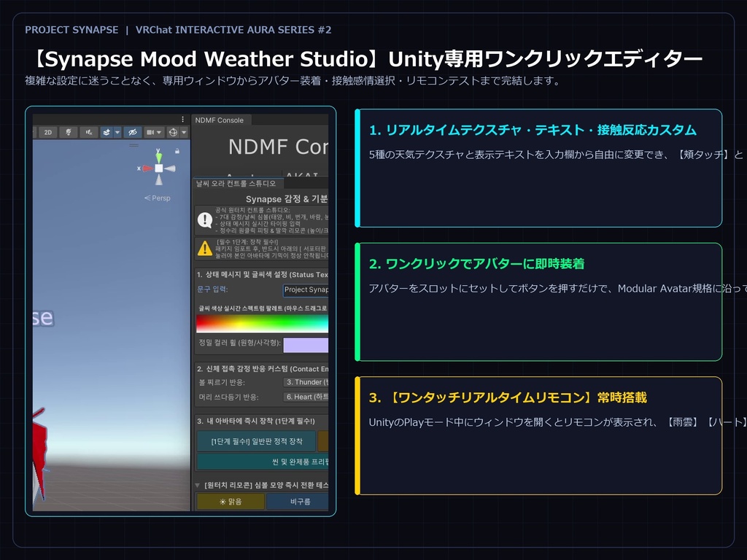747x560 pixels.
Task: Pick a color on rainbow spectrum palette
Action: coord(263,323)
